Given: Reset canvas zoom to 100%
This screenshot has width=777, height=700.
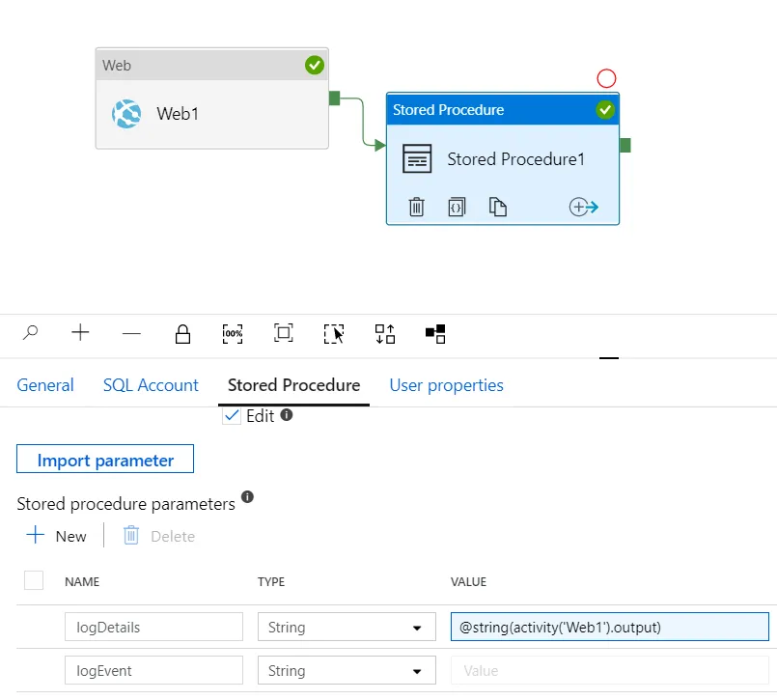Looking at the screenshot, I should (233, 334).
